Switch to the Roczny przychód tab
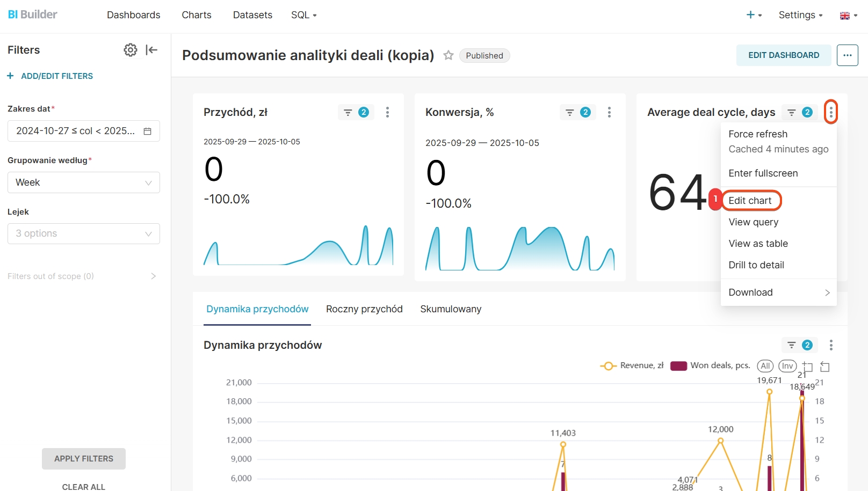Image resolution: width=868 pixels, height=491 pixels. pos(364,309)
